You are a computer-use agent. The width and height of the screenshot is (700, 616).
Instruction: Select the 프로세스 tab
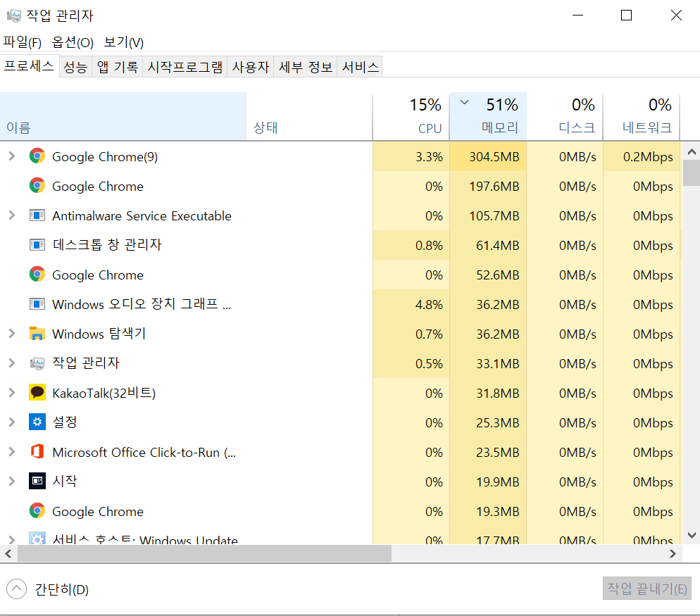(30, 66)
